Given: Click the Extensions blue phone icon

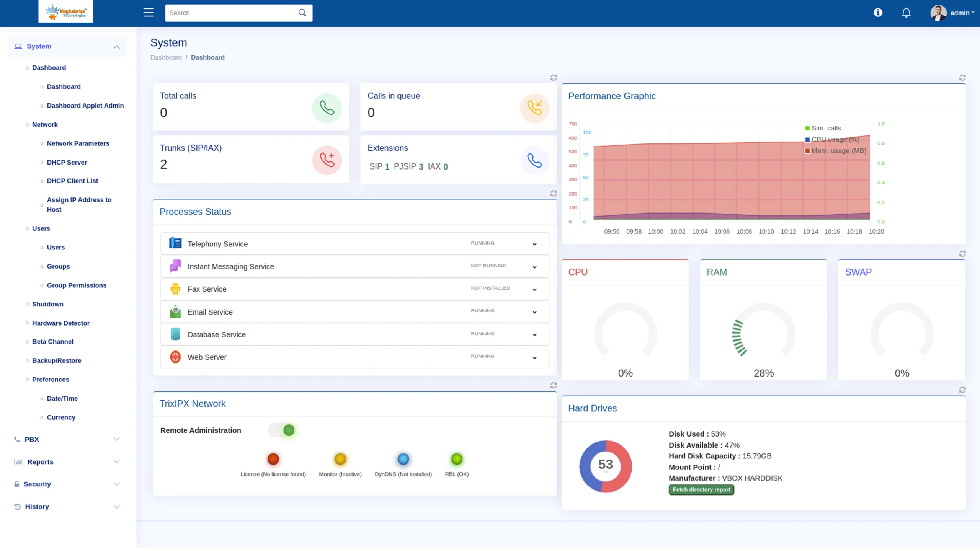Looking at the screenshot, I should (x=534, y=160).
